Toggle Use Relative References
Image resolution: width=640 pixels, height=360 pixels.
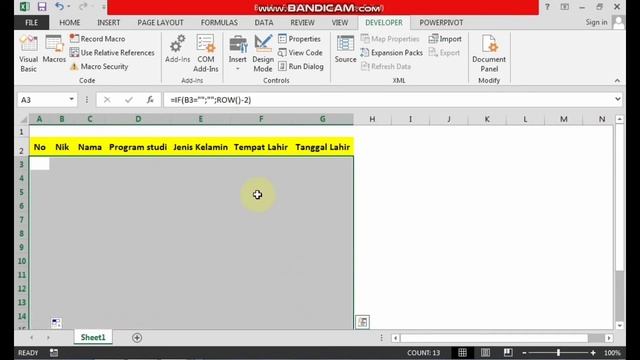click(x=112, y=53)
